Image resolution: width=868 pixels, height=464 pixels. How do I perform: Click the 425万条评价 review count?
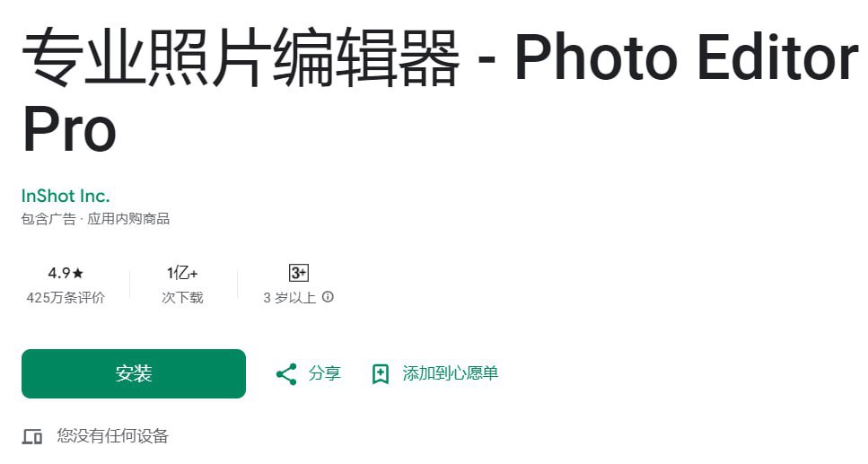pyautogui.click(x=66, y=298)
